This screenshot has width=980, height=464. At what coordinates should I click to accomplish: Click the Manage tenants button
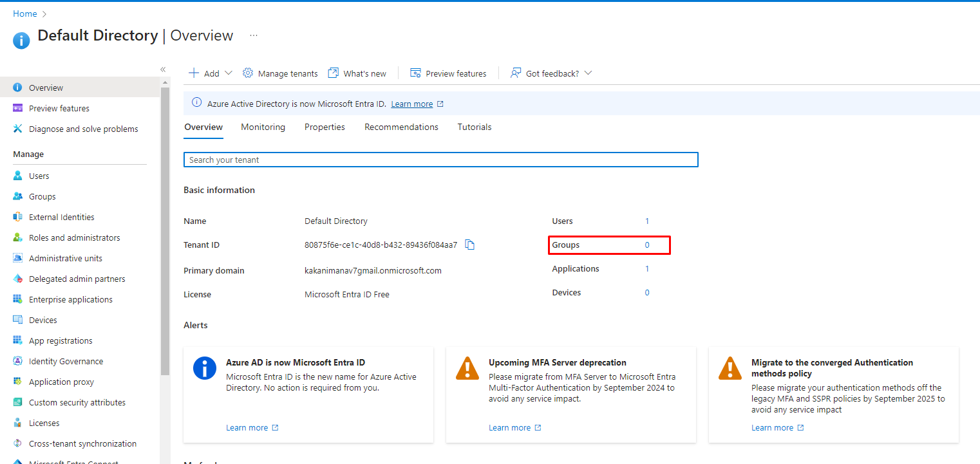(280, 73)
